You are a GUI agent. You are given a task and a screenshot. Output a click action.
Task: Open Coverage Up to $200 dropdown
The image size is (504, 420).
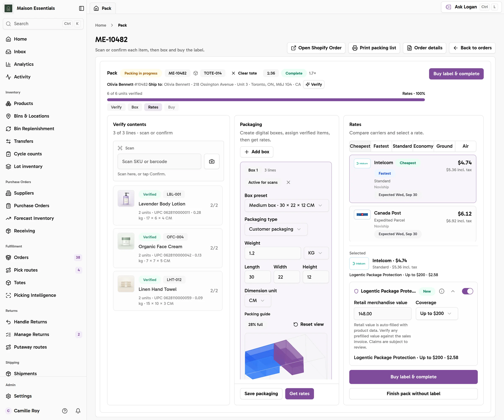click(437, 314)
